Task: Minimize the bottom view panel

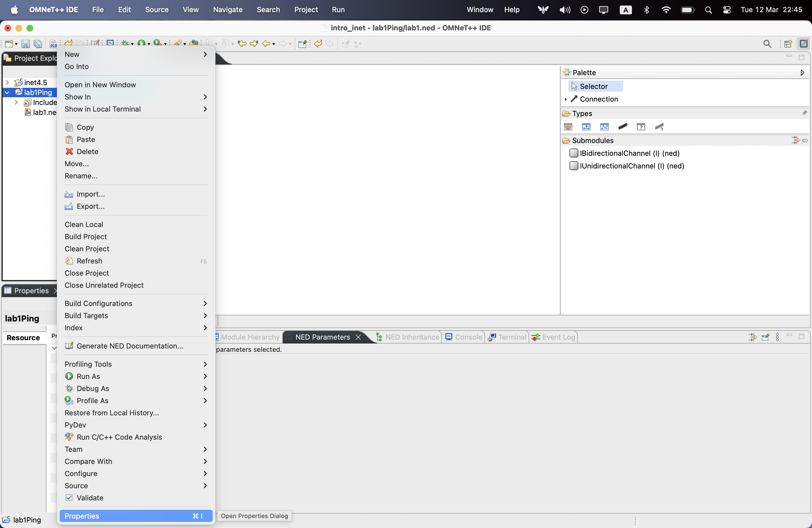Action: [x=789, y=336]
